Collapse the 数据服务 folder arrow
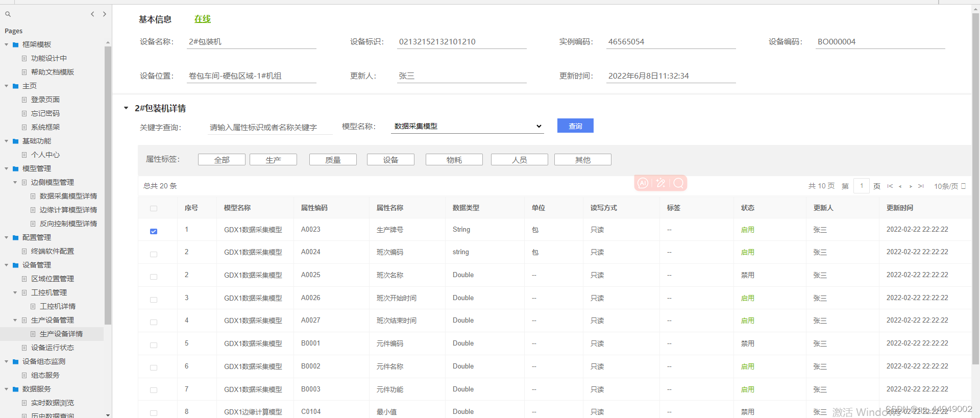The width and height of the screenshot is (980, 418). pyautogui.click(x=7, y=389)
